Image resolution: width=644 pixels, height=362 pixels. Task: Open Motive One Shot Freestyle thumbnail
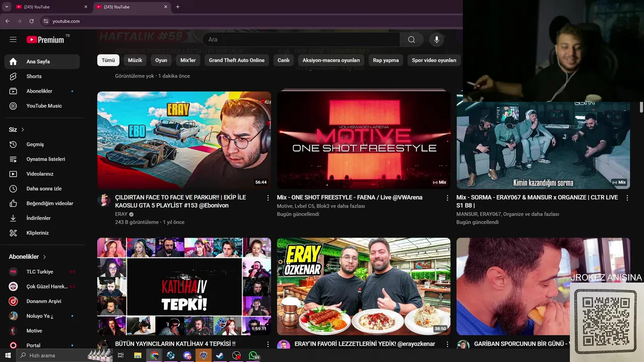(364, 140)
